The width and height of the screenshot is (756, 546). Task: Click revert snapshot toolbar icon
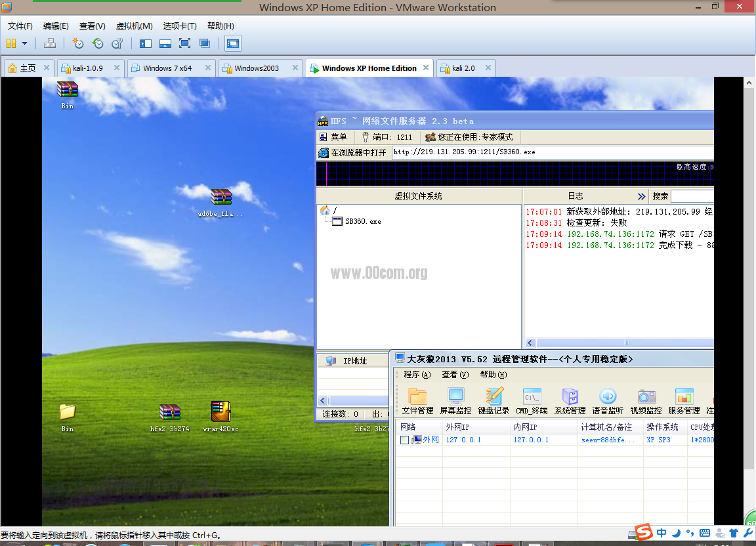98,43
